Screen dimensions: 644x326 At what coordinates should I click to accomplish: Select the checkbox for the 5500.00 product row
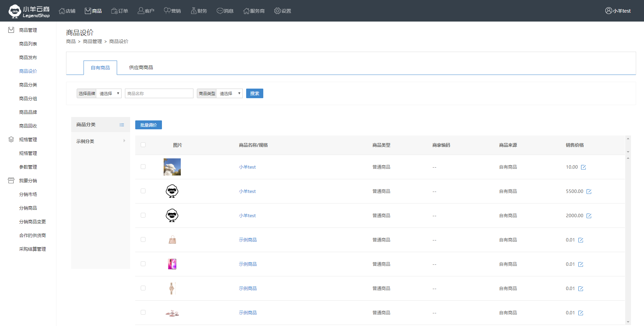pos(143,191)
